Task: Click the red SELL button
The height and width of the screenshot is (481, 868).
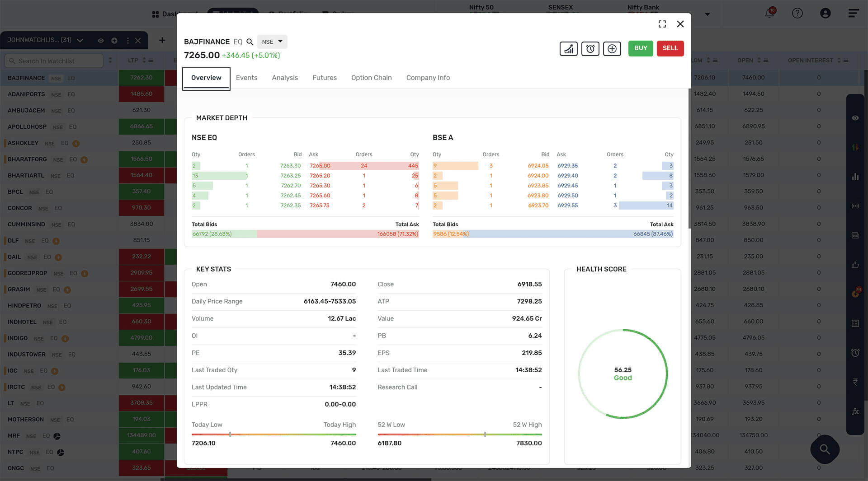Action: pyautogui.click(x=670, y=48)
